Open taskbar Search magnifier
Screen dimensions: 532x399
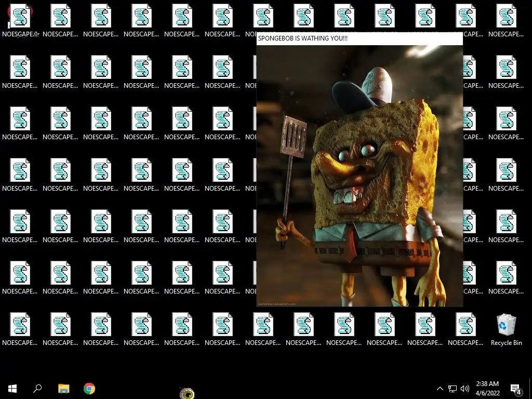coord(37,389)
